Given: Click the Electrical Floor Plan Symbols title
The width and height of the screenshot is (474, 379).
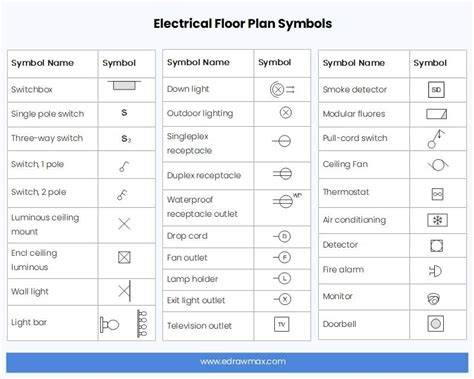Looking at the screenshot, I should [x=243, y=24].
